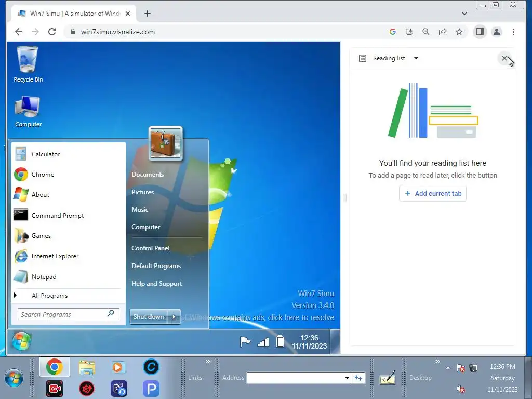532x399 pixels.
Task: Open Pictures in the Start menu
Action: coord(142,192)
